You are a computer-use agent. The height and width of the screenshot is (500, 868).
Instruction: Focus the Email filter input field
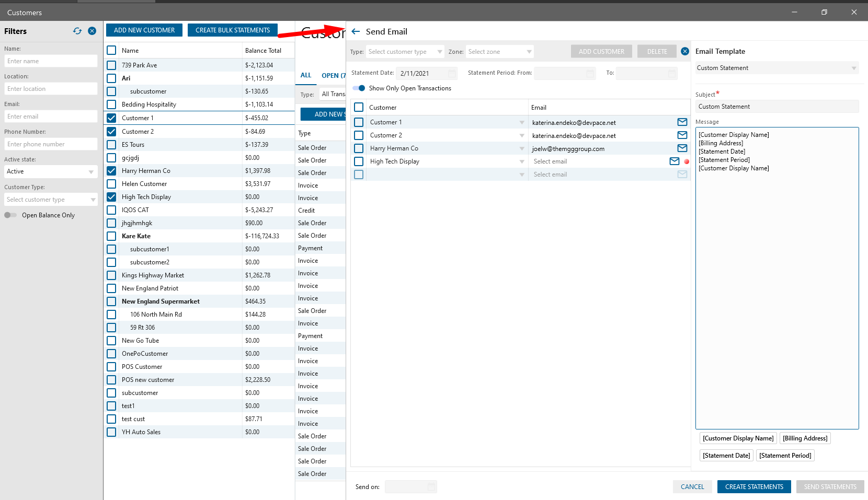pyautogui.click(x=51, y=117)
